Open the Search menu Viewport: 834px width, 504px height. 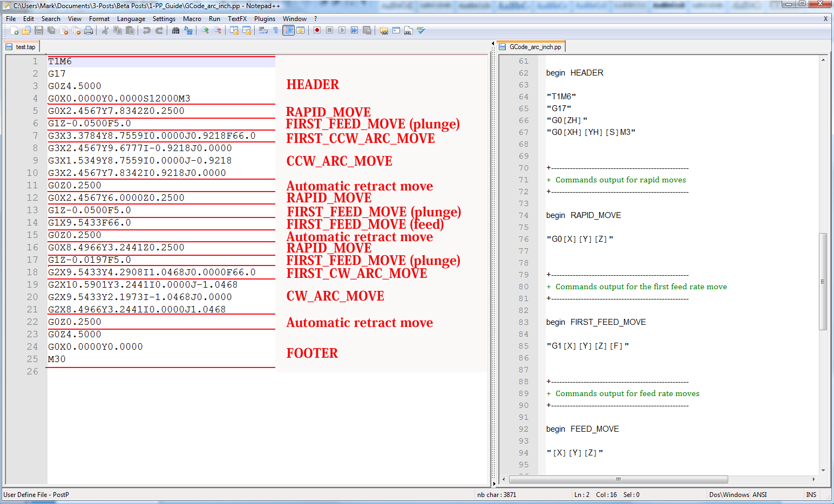point(51,19)
